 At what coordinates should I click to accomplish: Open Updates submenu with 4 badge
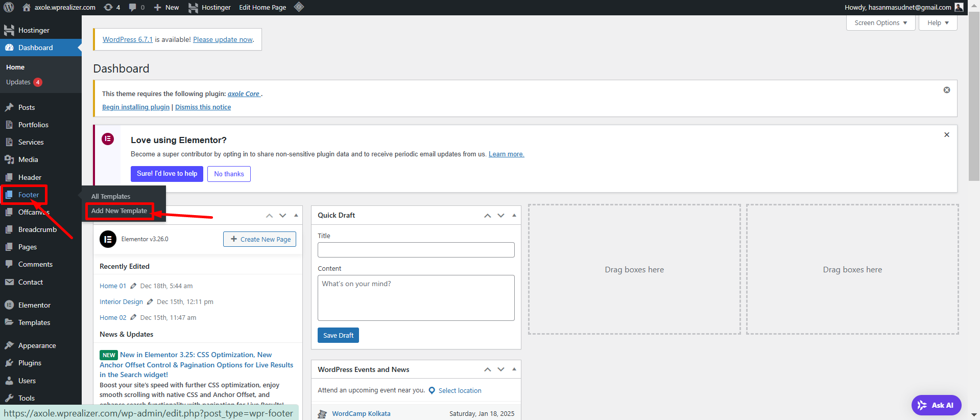[24, 82]
